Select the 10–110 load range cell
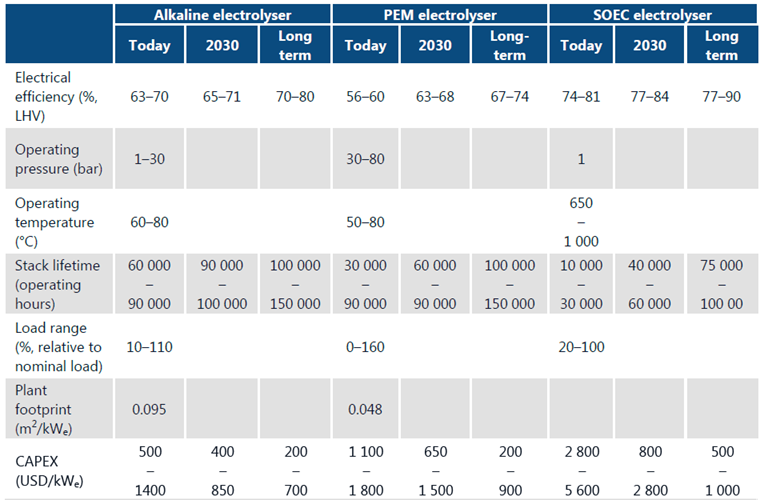The width and height of the screenshot is (765, 500). [x=150, y=345]
